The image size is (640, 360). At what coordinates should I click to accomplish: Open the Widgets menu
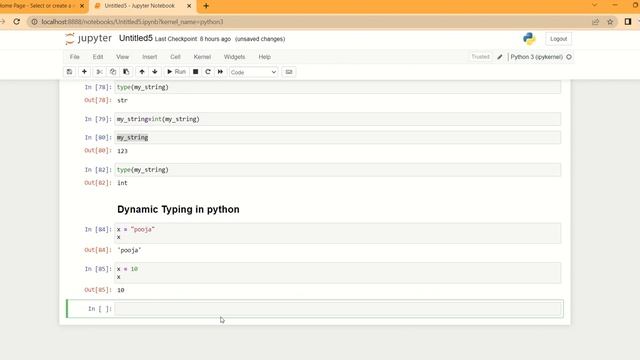coord(234,57)
